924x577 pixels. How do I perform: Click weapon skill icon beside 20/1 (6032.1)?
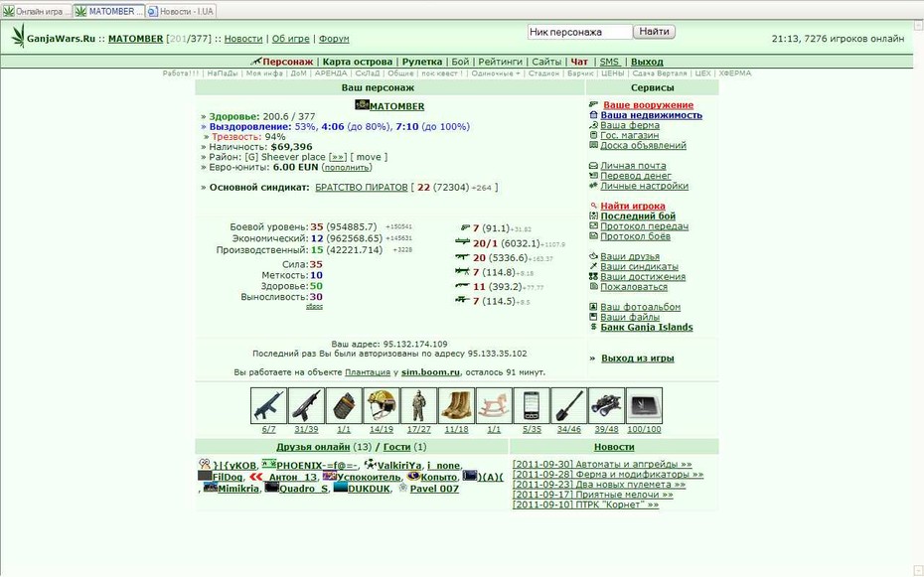tap(463, 242)
